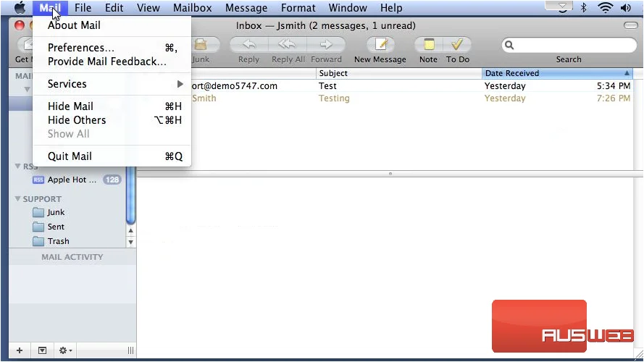Select Provide Mail Feedback…

[x=112, y=62]
